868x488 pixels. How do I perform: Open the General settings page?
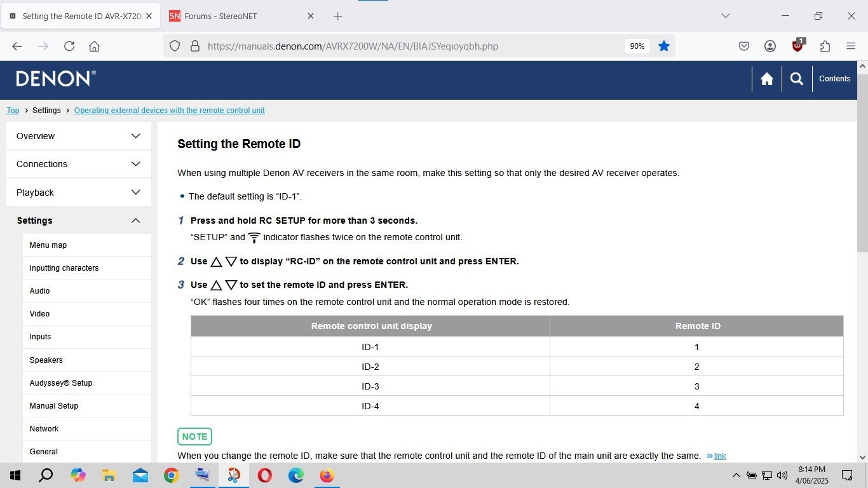[87, 452]
